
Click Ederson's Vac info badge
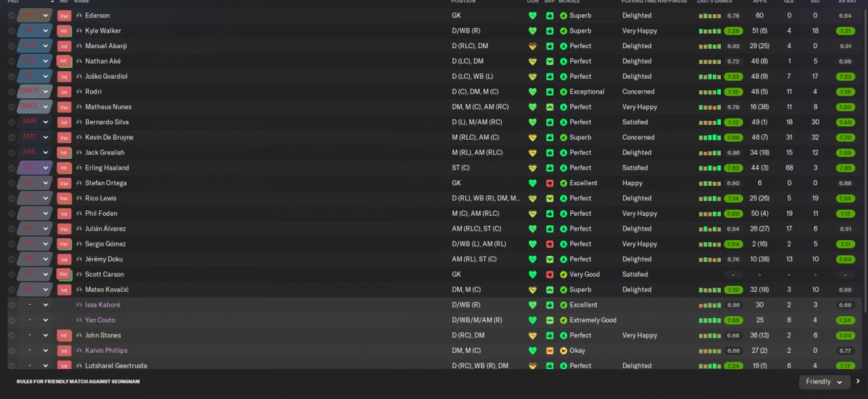tap(64, 16)
